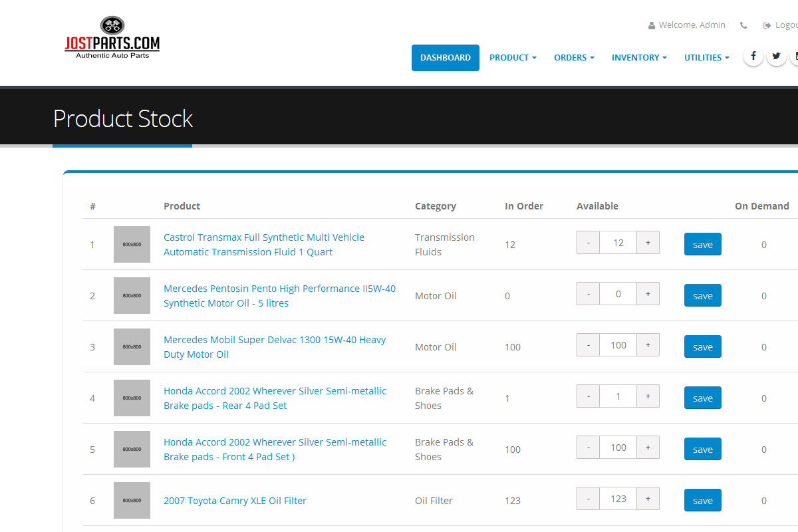The height and width of the screenshot is (532, 798).
Task: Open the Utilities menu
Action: point(706,58)
